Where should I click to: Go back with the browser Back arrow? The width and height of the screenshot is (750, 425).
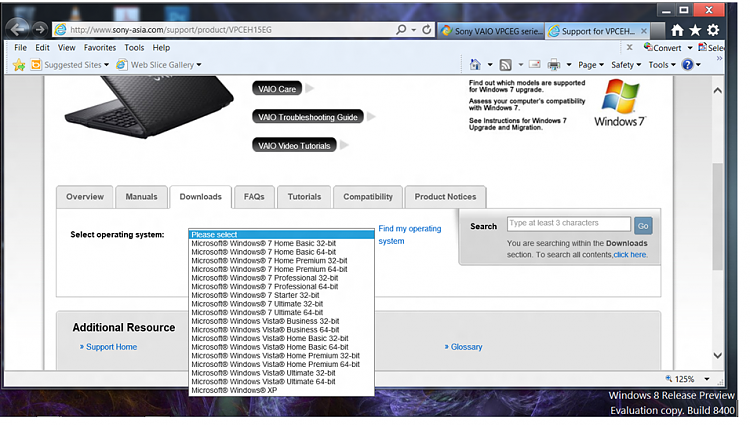(18, 30)
